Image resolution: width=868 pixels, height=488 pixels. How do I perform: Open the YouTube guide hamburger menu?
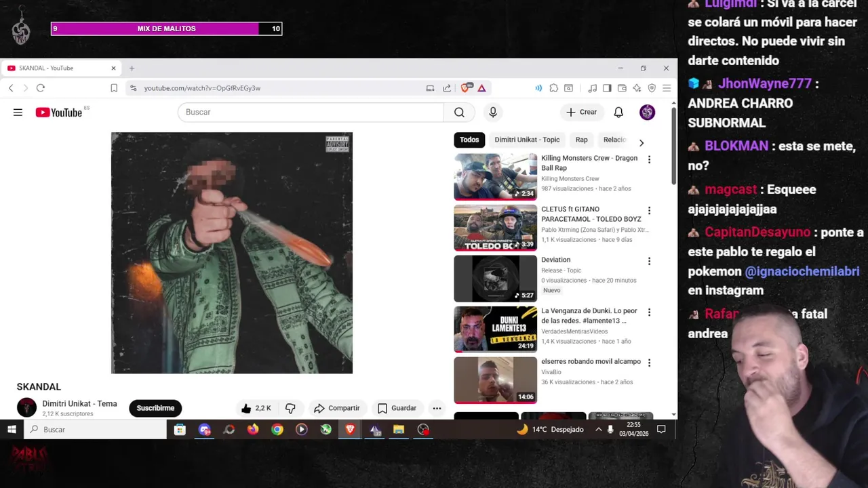click(x=18, y=113)
